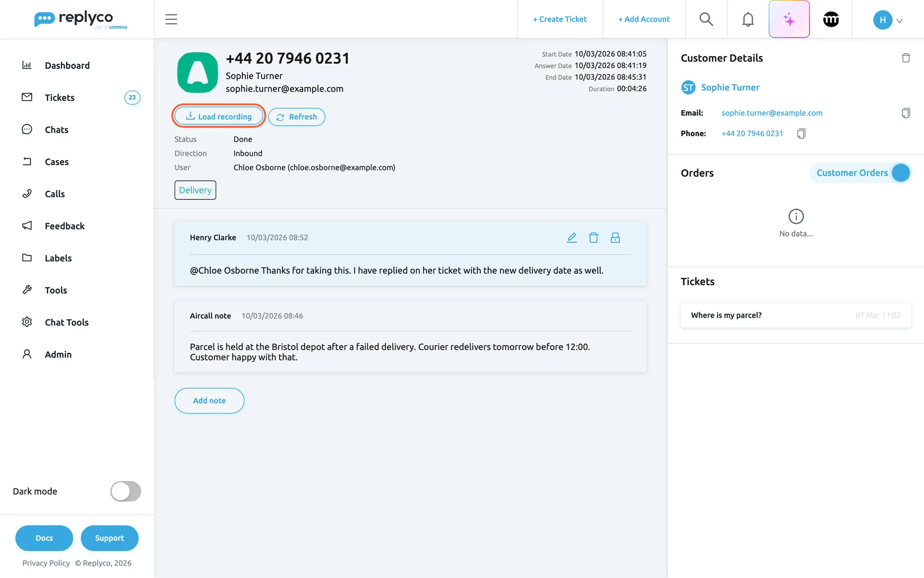Image resolution: width=924 pixels, height=578 pixels.
Task: Delete customer details with trash icon
Action: 906,58
